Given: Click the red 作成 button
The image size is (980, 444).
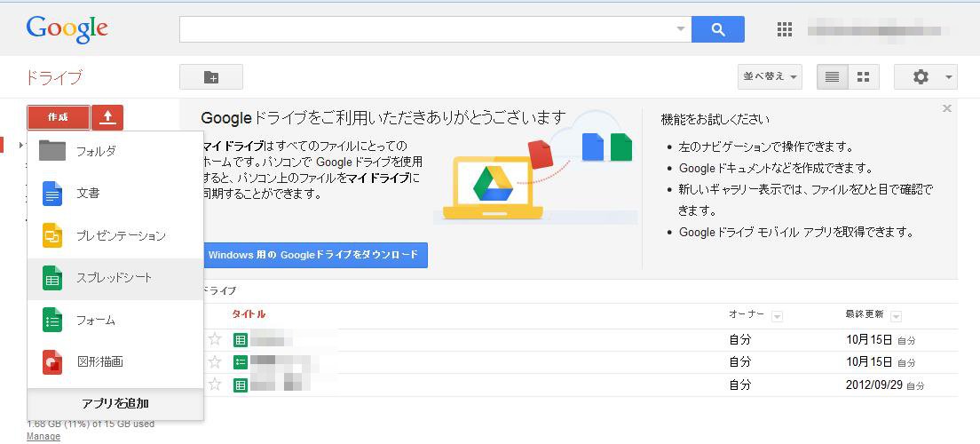Looking at the screenshot, I should tap(58, 117).
